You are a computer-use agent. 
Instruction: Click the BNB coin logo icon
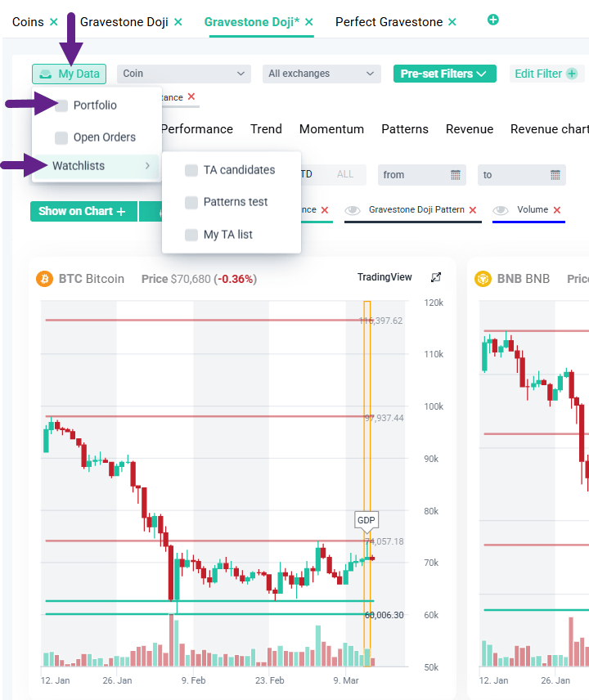483,279
